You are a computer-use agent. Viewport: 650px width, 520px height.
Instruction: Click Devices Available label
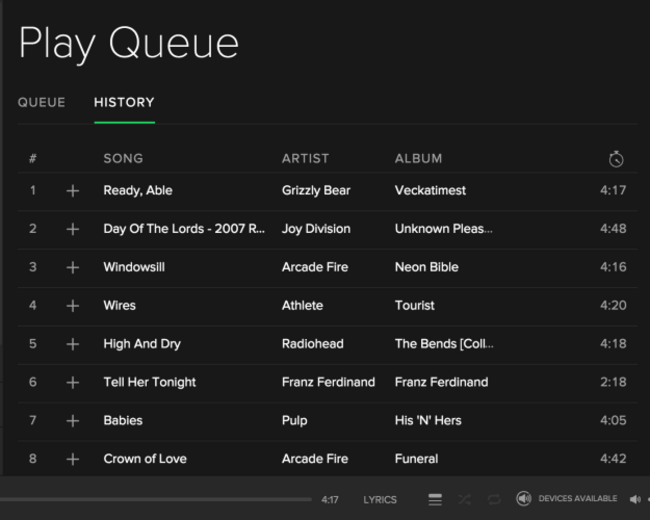coord(577,498)
